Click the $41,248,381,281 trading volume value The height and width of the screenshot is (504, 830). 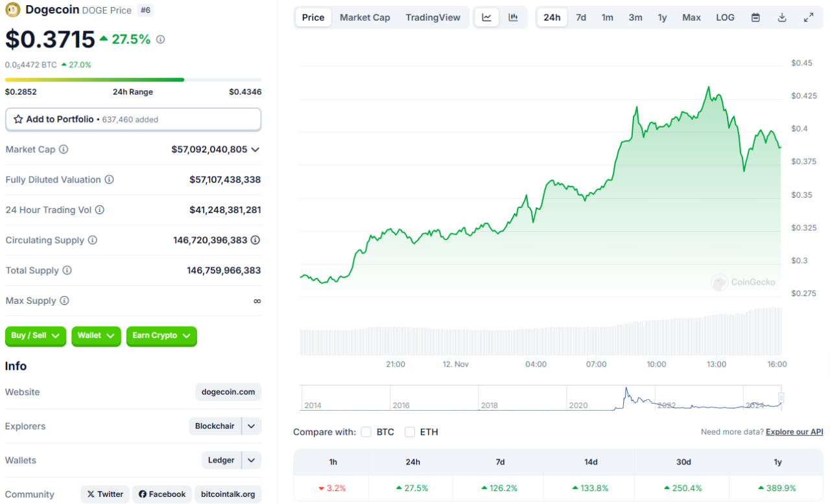click(x=225, y=210)
